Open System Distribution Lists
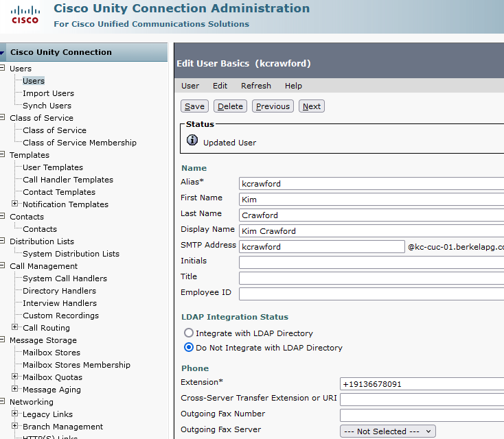The height and width of the screenshot is (439, 504). [x=71, y=254]
